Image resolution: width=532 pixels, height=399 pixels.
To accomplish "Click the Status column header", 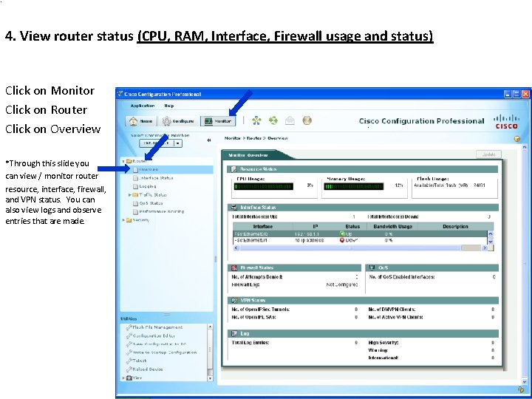I will (x=352, y=226).
